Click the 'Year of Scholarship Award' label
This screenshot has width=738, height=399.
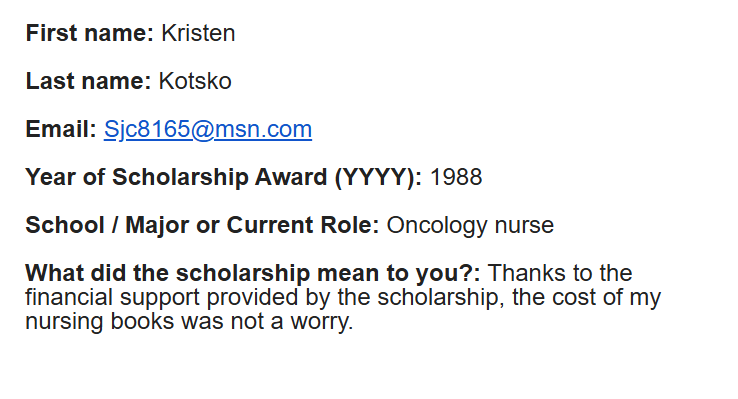[176, 177]
